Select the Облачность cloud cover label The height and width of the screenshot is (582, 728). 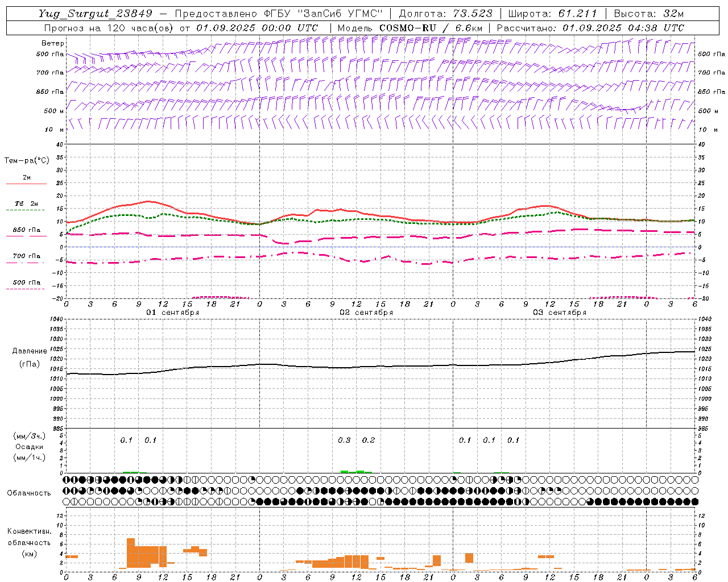(x=29, y=493)
